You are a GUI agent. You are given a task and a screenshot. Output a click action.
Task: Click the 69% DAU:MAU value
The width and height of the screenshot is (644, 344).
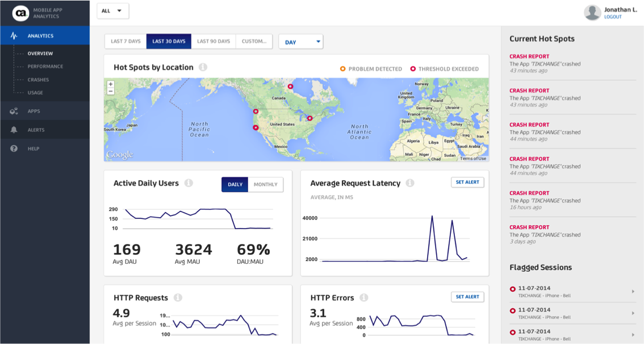pyautogui.click(x=253, y=250)
